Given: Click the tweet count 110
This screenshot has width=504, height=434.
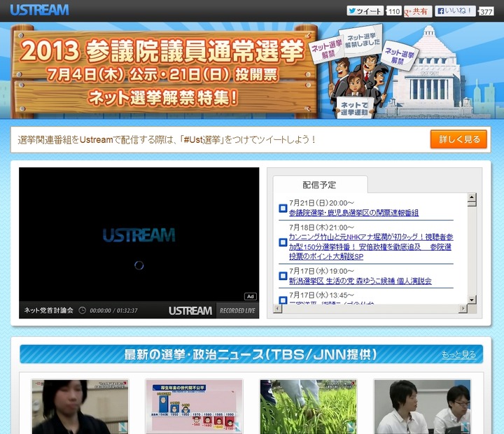Looking at the screenshot, I should click(394, 12).
